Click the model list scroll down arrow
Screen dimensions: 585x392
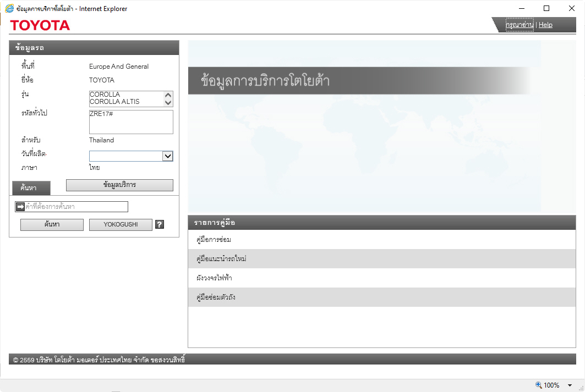point(168,102)
